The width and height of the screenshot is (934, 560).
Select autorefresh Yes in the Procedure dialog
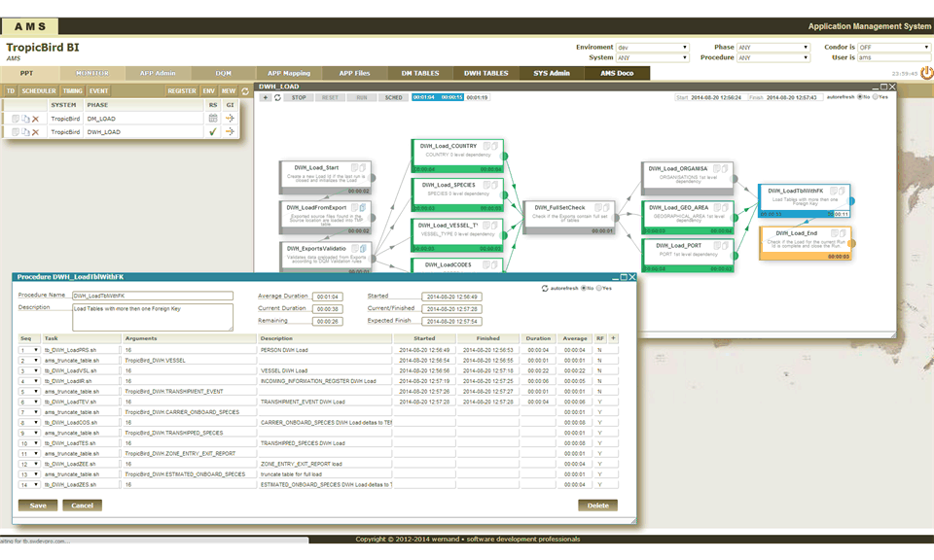click(599, 289)
